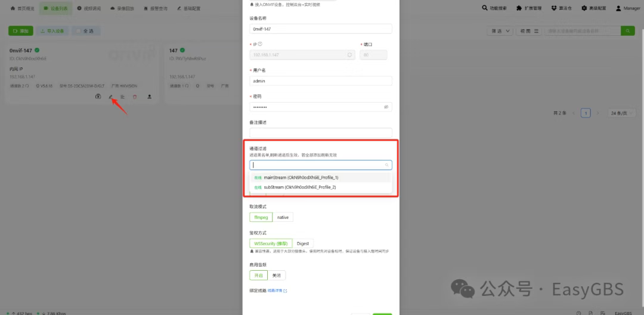Click the Onvif-147 device title
The image size is (644, 315).
(20, 50)
